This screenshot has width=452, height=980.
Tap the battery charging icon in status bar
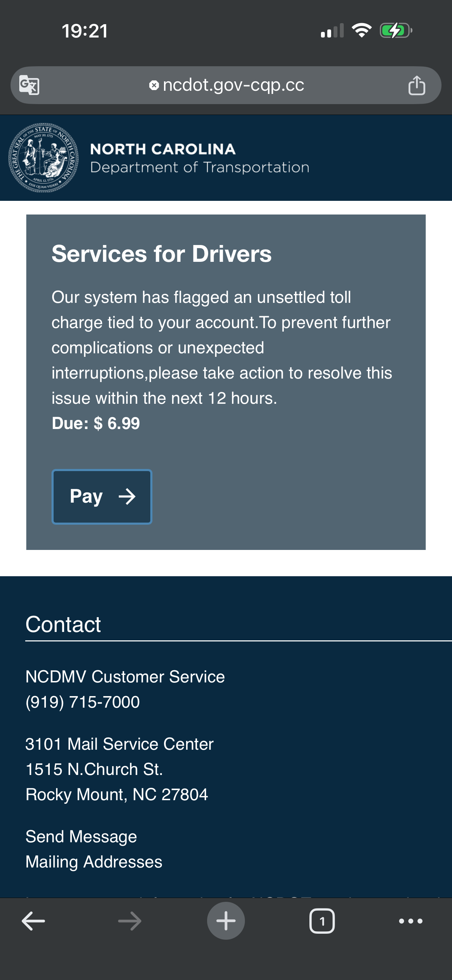pyautogui.click(x=396, y=30)
